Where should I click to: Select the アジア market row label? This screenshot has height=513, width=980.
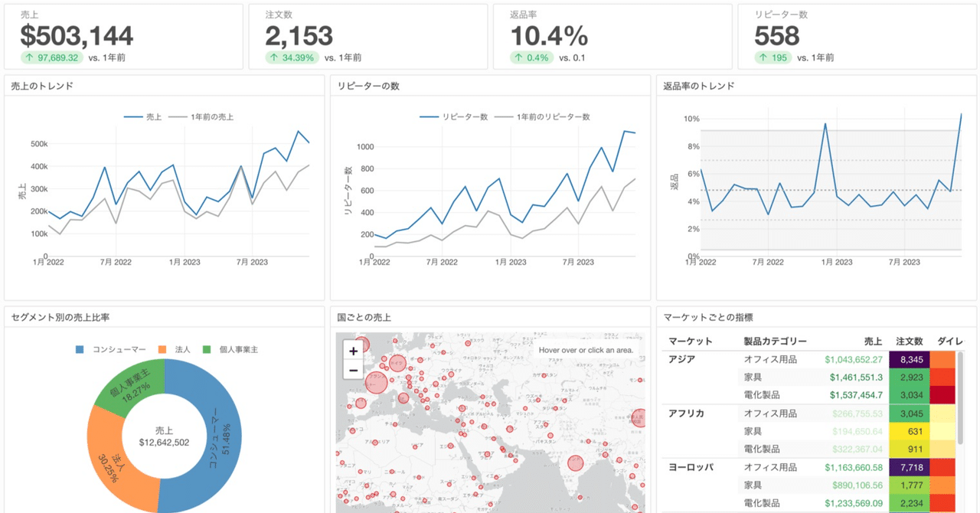coord(681,359)
